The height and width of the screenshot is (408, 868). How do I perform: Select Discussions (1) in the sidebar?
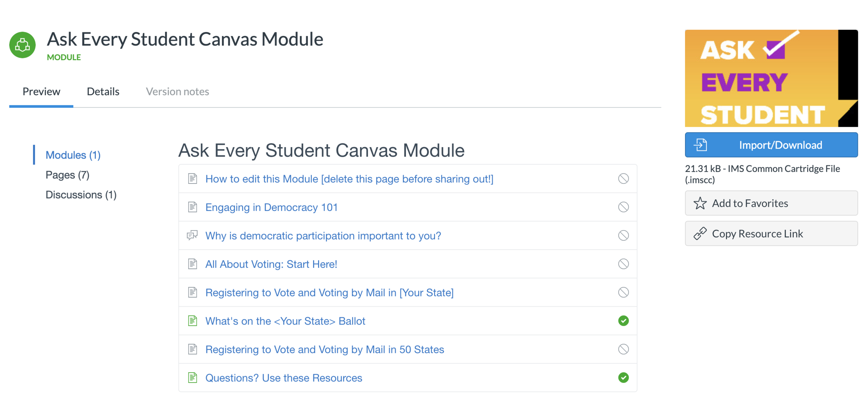[81, 195]
